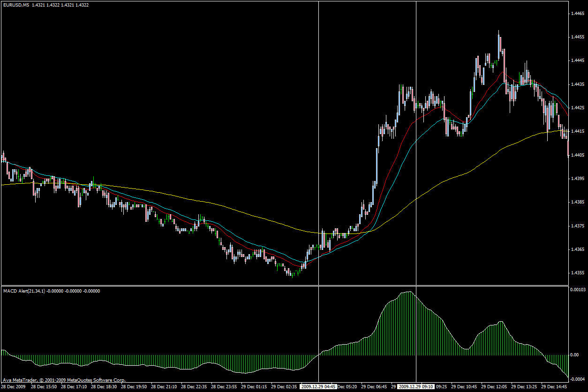Select the vertical line at 09:10 in price chart
This screenshot has height=392, width=588.
(x=416, y=141)
